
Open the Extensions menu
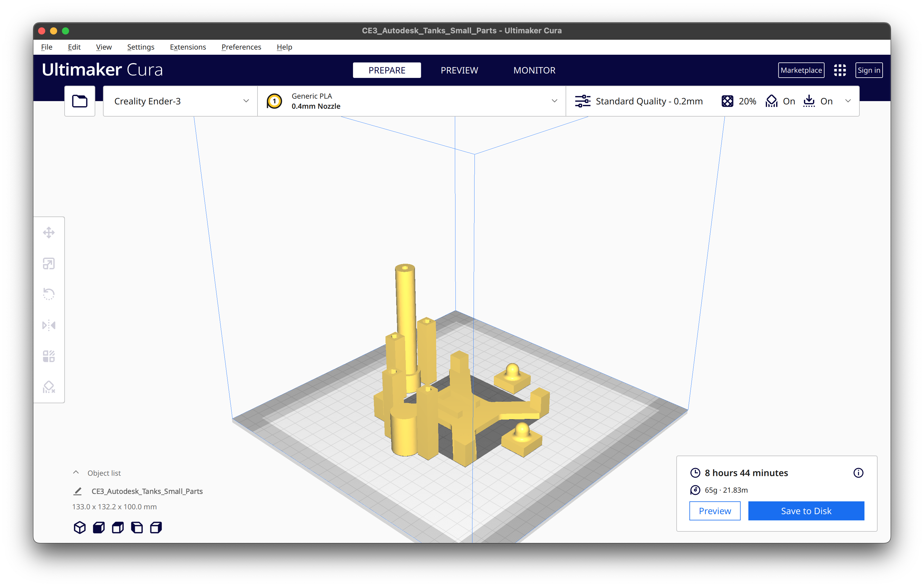188,47
